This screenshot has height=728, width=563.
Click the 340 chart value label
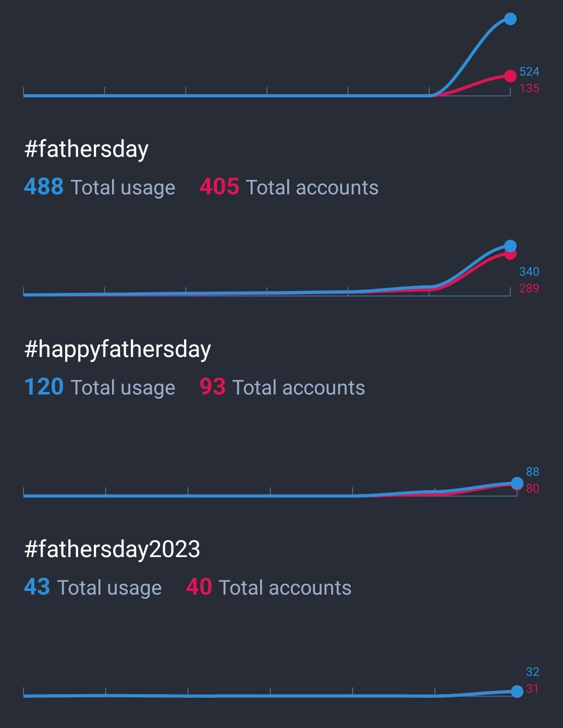point(529,272)
